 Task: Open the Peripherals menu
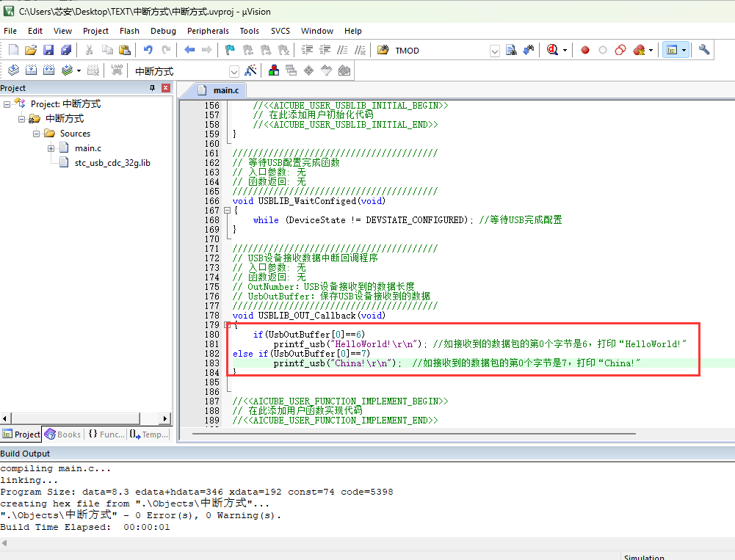coord(208,31)
